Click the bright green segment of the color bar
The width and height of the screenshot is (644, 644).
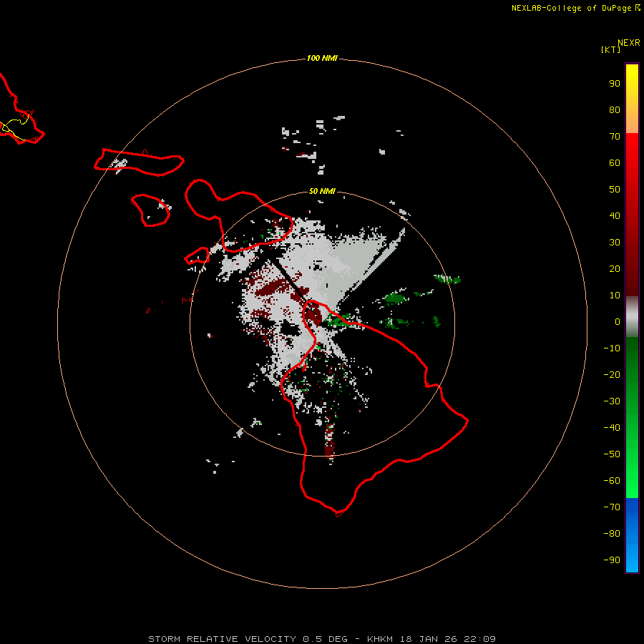(632, 418)
